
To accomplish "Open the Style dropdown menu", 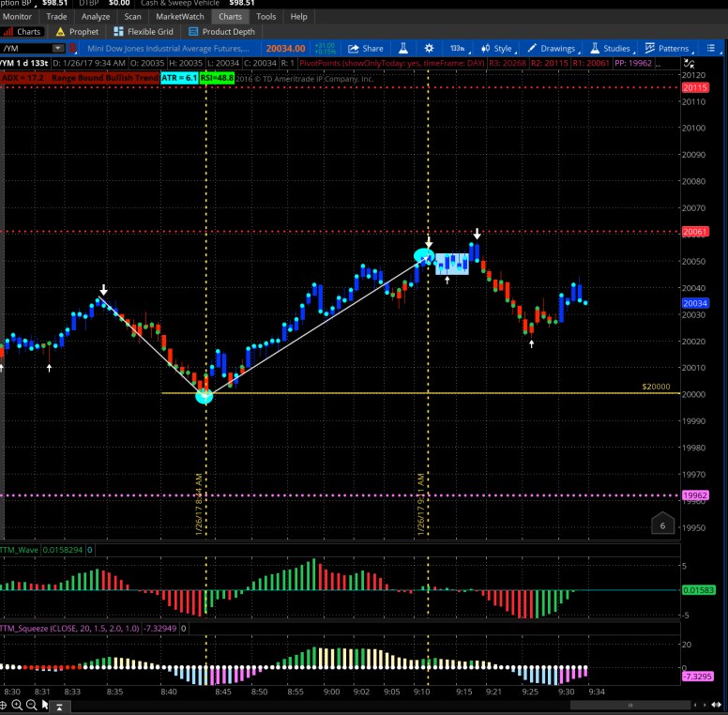I will (496, 48).
